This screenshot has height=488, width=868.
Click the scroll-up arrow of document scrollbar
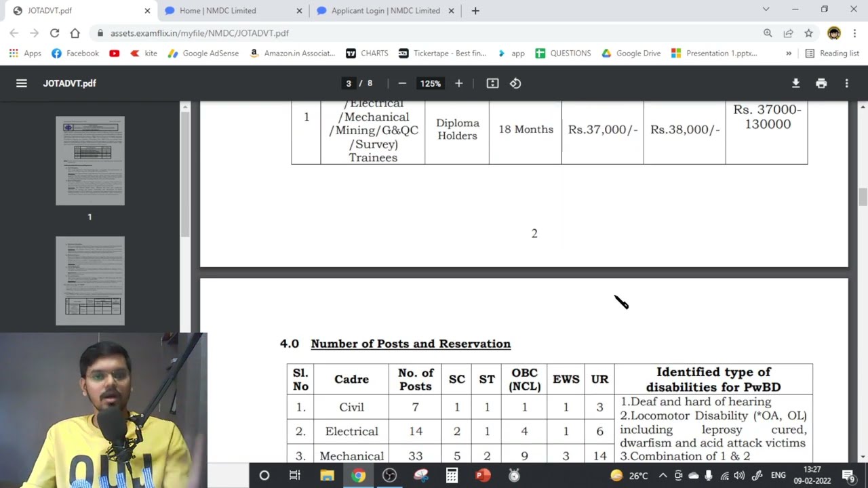point(863,107)
